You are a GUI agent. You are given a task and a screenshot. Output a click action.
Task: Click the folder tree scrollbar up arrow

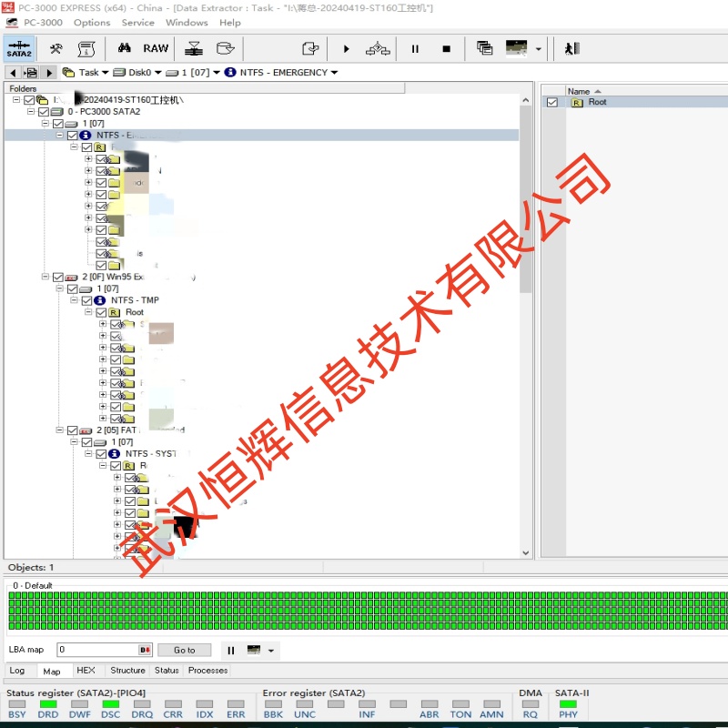point(526,100)
